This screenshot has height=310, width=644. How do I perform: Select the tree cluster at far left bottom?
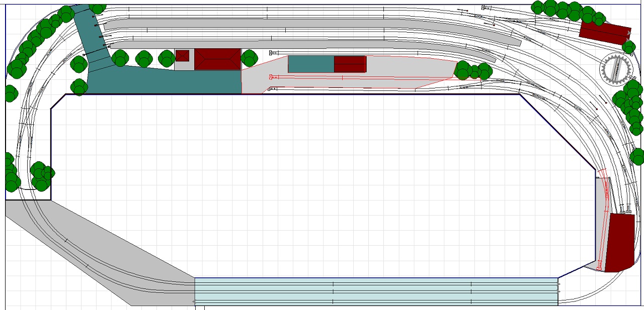11,173
